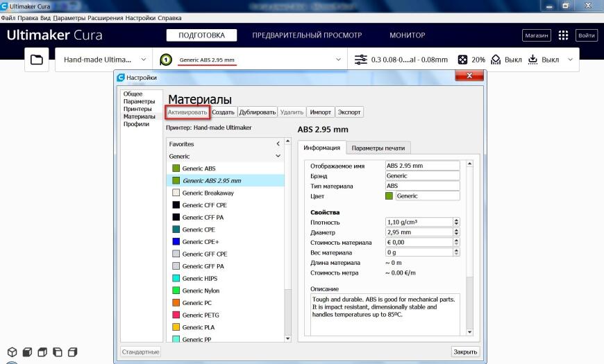Collapse the Favorites section

click(x=278, y=144)
